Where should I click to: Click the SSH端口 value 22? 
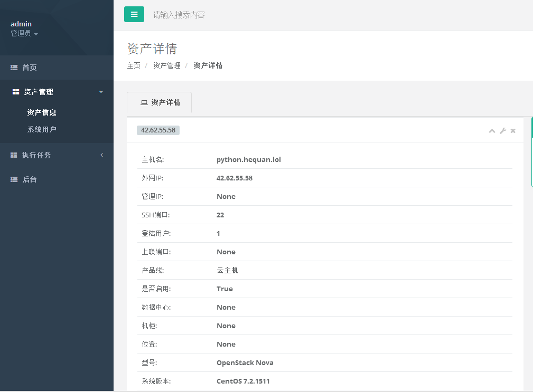point(220,215)
